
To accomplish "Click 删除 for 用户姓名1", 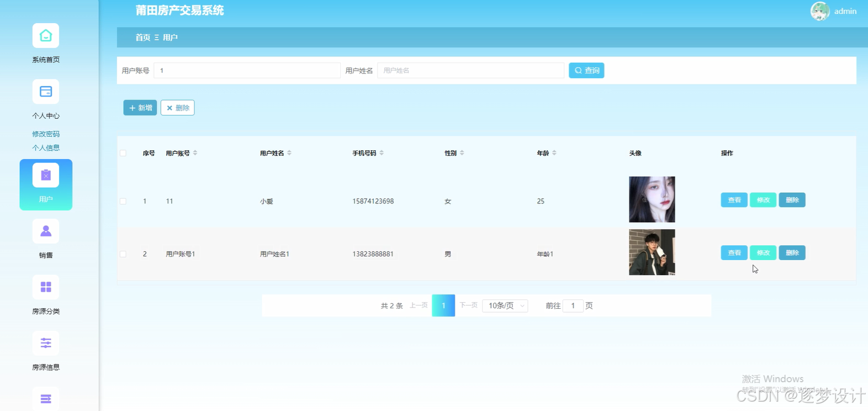I will (x=792, y=252).
